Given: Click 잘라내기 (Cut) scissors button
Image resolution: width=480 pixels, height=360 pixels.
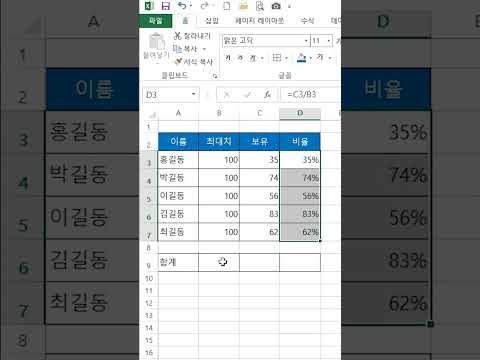Looking at the screenshot, I should 192,36.
